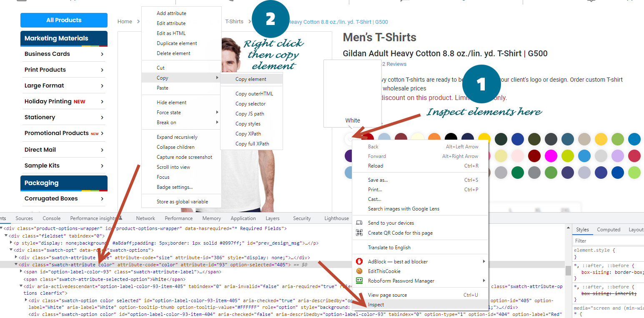Image resolution: width=644 pixels, height=318 pixels.
Task: Choose Copy full XPath
Action: [252, 144]
